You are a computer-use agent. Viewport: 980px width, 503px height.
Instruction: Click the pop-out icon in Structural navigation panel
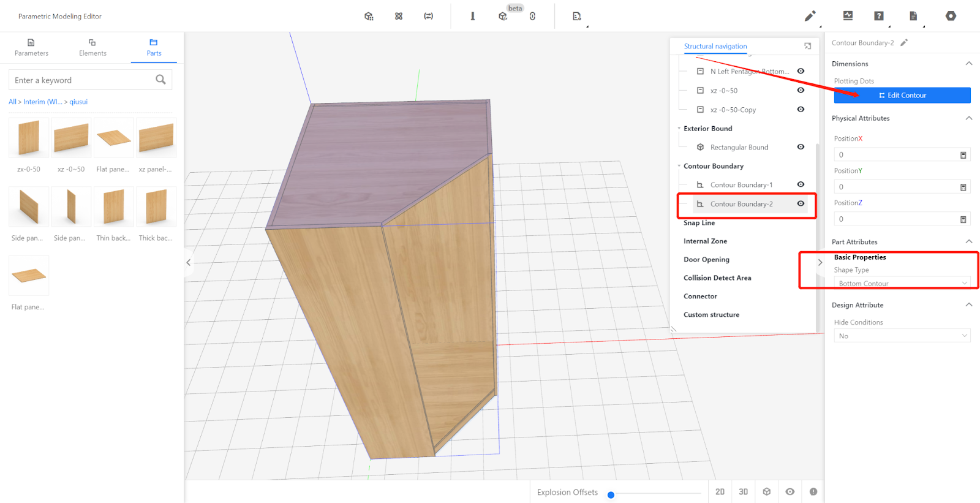807,46
